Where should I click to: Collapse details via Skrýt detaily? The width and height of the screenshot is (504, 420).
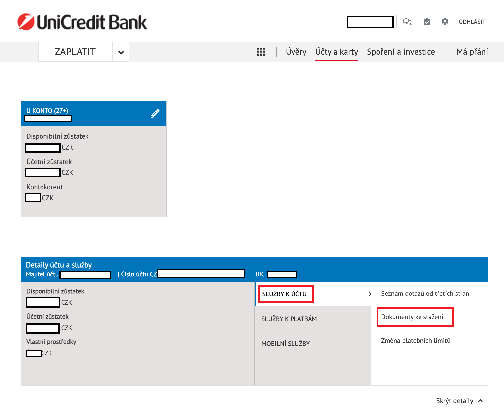(459, 401)
